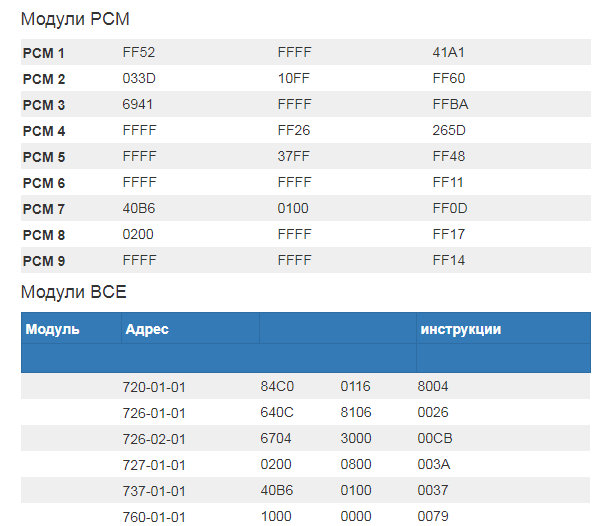604x526 pixels.
Task: Click the Адрес column header
Action: pyautogui.click(x=147, y=329)
